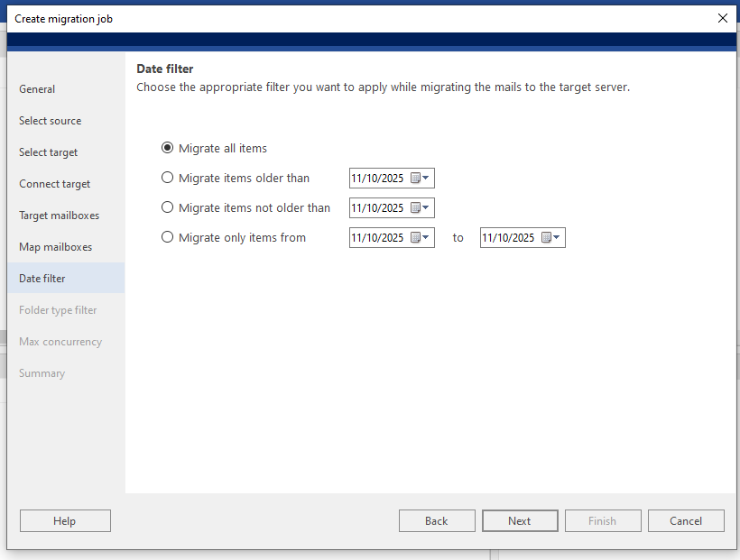
Task: Open calendar for the from date
Action: 421,238
